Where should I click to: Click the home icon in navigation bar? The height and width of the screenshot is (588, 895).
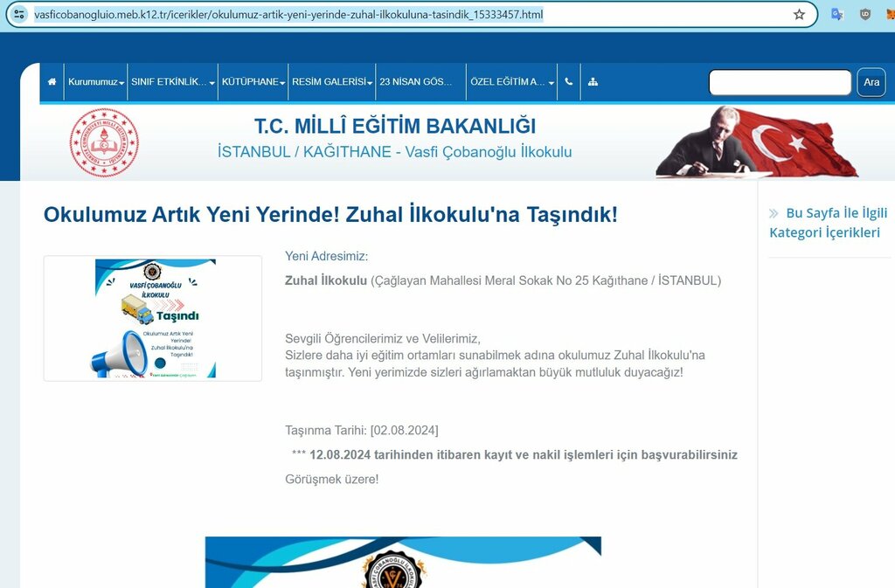click(x=52, y=81)
